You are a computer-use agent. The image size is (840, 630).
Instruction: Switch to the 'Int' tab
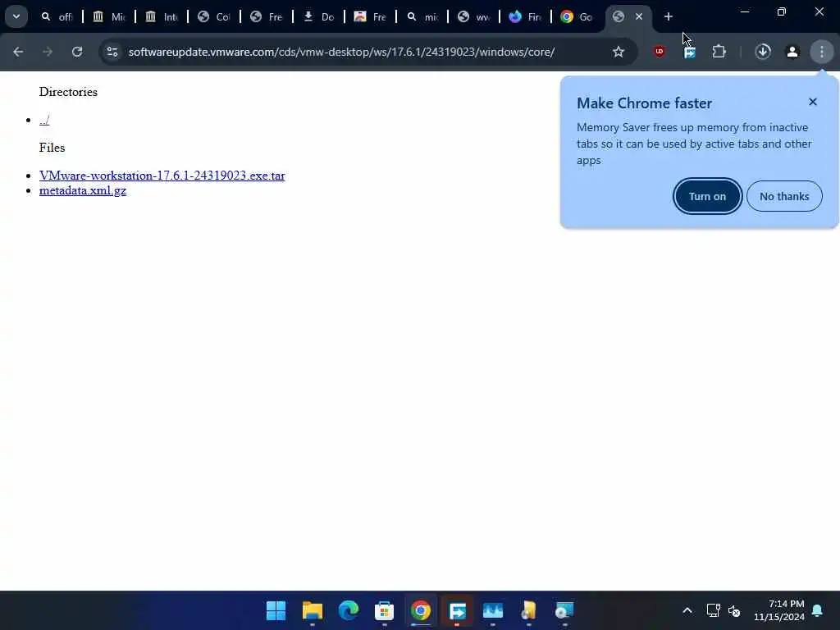(162, 16)
